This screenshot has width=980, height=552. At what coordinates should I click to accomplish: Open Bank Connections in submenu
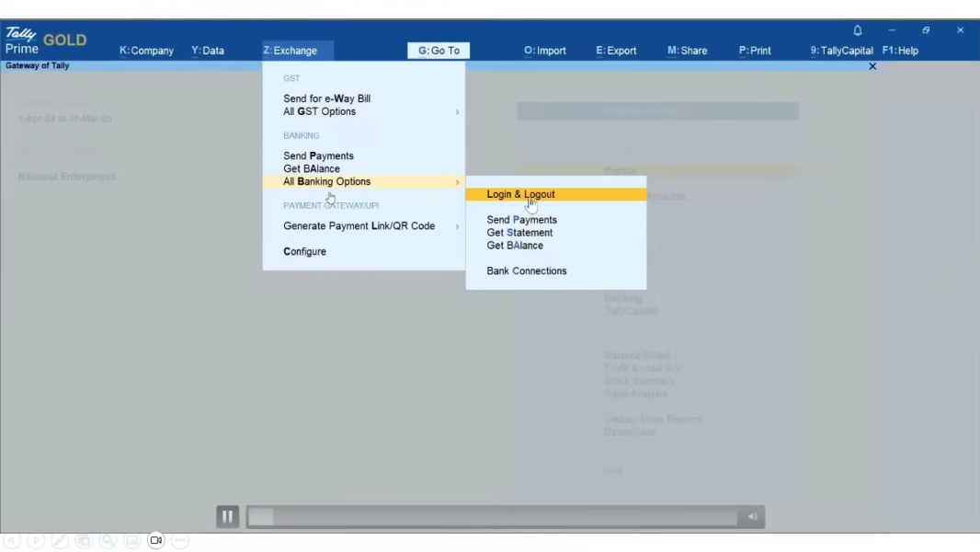point(527,270)
